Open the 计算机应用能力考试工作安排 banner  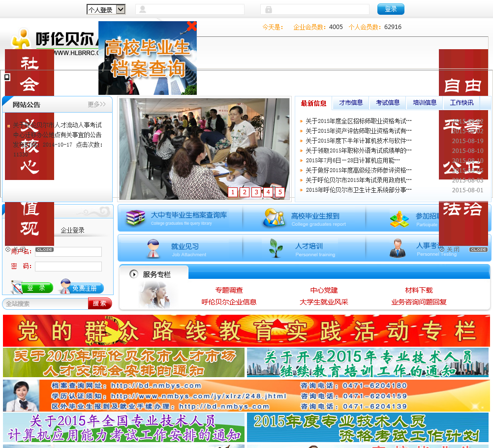(x=123, y=427)
